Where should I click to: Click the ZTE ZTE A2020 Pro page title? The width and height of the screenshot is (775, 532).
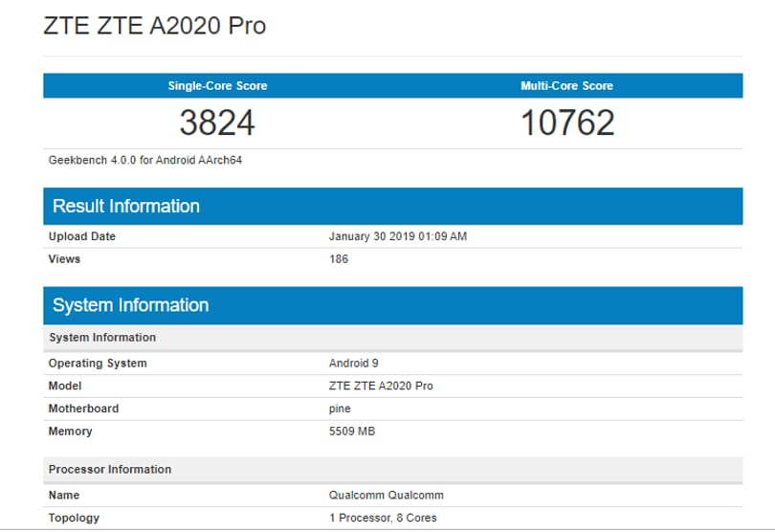coord(155,26)
